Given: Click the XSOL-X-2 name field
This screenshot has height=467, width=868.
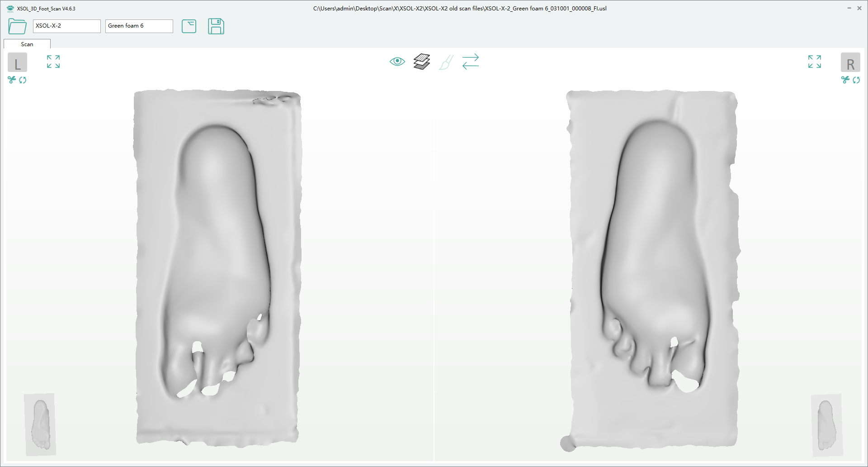Looking at the screenshot, I should [x=66, y=26].
